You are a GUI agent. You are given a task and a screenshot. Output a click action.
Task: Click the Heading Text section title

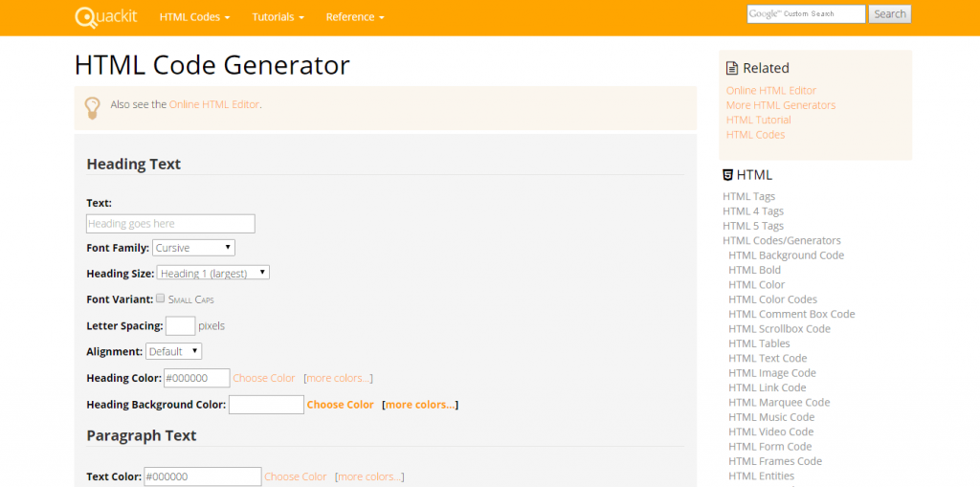pyautogui.click(x=134, y=164)
